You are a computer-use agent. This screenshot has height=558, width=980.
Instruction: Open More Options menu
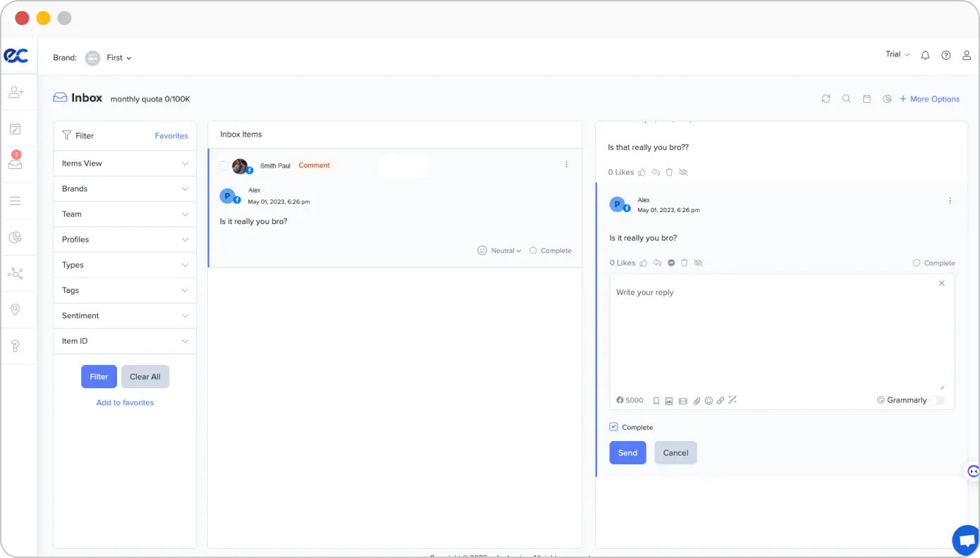[x=929, y=99]
